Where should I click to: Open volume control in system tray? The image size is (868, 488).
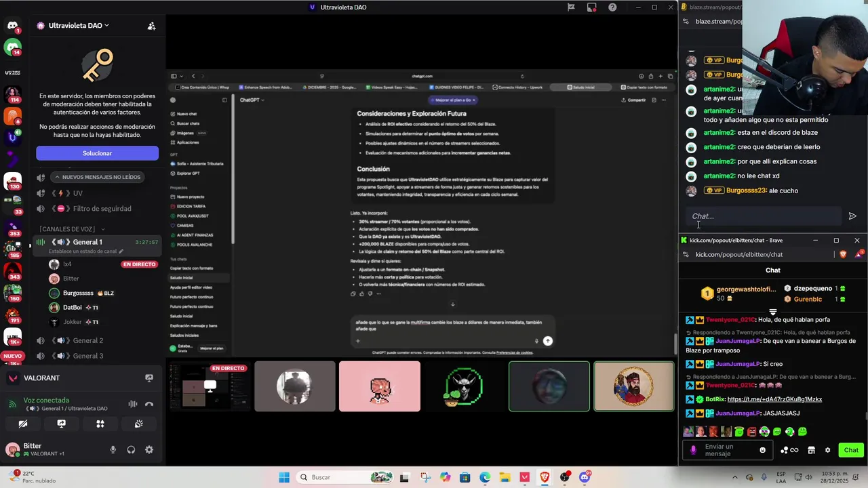pyautogui.click(x=810, y=477)
